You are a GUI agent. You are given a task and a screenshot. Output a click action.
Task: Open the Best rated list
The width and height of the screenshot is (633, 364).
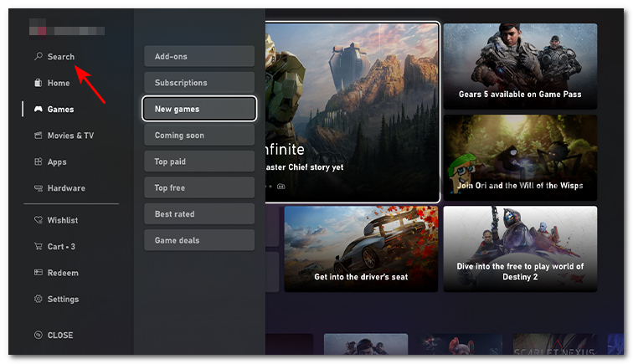point(199,213)
